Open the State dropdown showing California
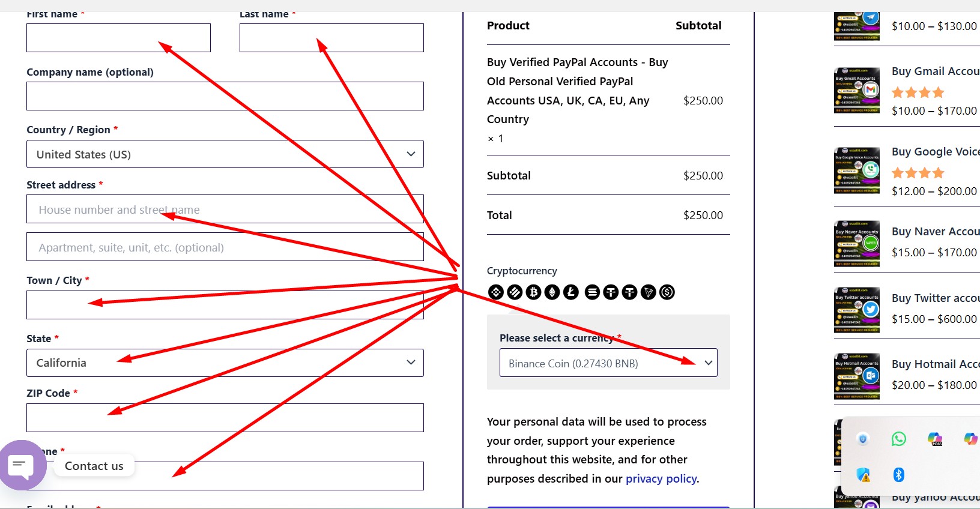The width and height of the screenshot is (980, 509). point(225,363)
